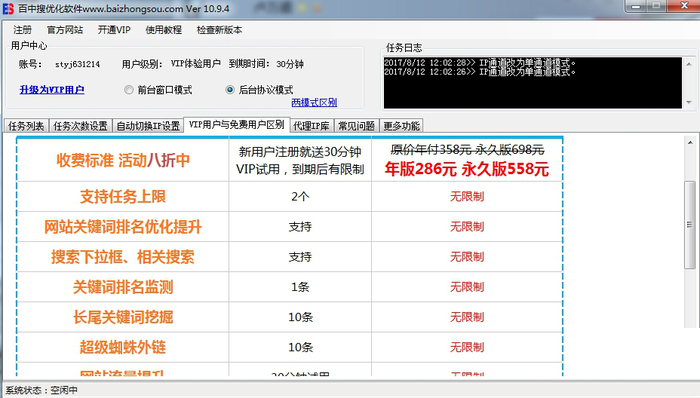This screenshot has height=398, width=700.
Task: Click 无限制 in the 支持任务上限 row
Action: [467, 197]
